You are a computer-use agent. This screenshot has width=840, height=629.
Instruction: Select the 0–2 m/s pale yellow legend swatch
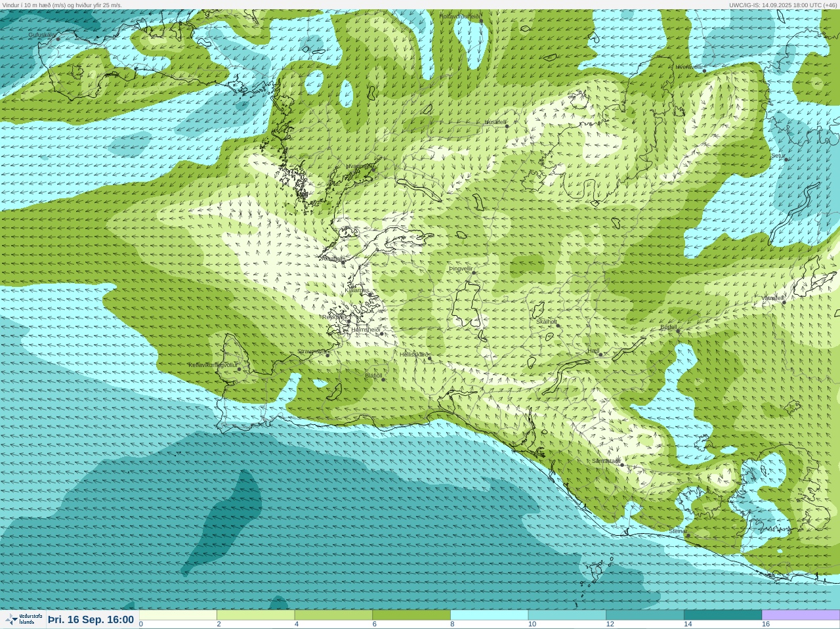coord(178,615)
